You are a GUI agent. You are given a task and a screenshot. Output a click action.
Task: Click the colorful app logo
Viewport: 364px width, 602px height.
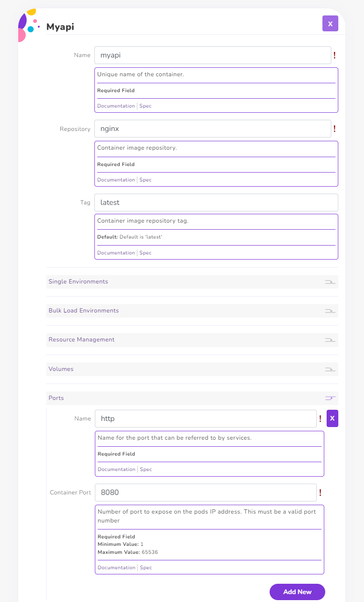click(x=28, y=25)
